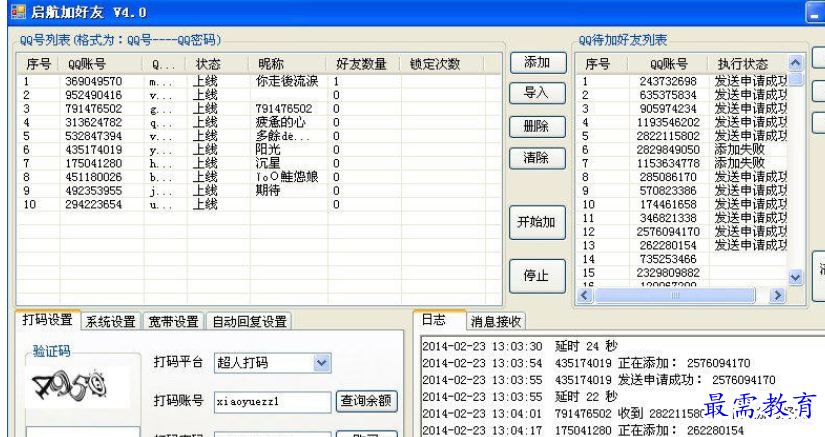Select pending friend 635375834
Viewport: 825px width, 437px height.
coord(682,95)
